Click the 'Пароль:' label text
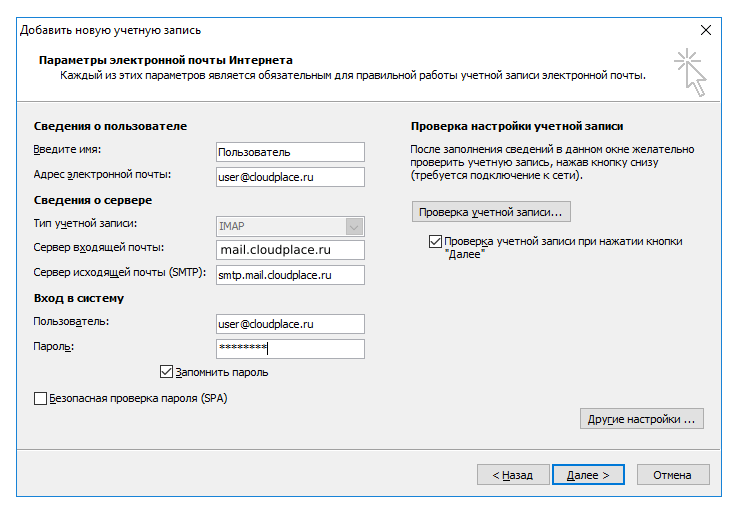 pyautogui.click(x=54, y=346)
